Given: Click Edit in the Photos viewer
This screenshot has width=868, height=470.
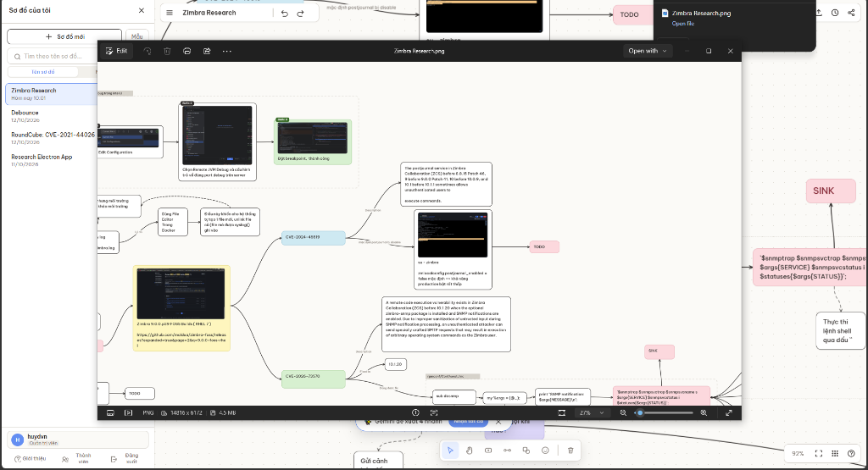Looking at the screenshot, I should click(x=116, y=51).
